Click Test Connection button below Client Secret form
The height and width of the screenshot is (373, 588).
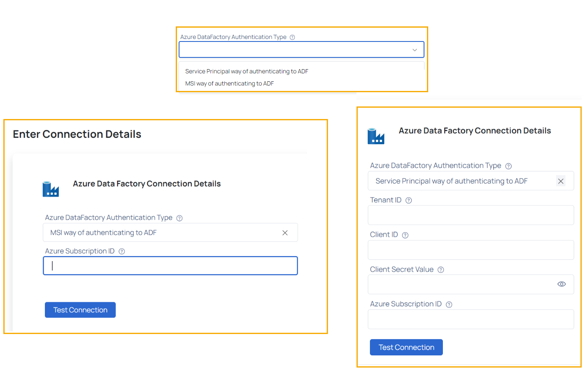click(x=406, y=347)
